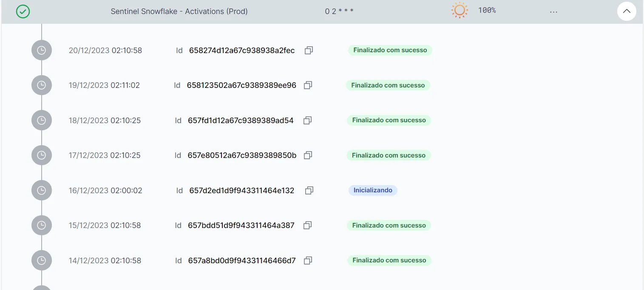Click clock icon for 17/12/2023 execution

coord(42,155)
